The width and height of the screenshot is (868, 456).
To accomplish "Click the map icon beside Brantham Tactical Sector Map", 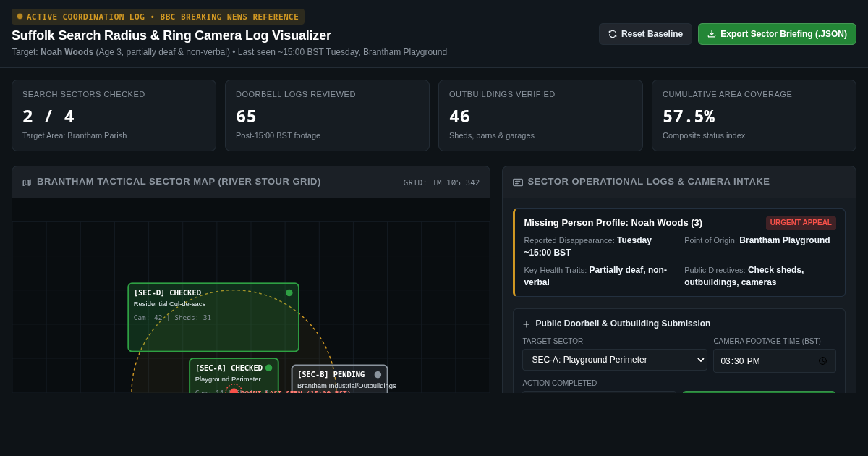I will coord(27,182).
